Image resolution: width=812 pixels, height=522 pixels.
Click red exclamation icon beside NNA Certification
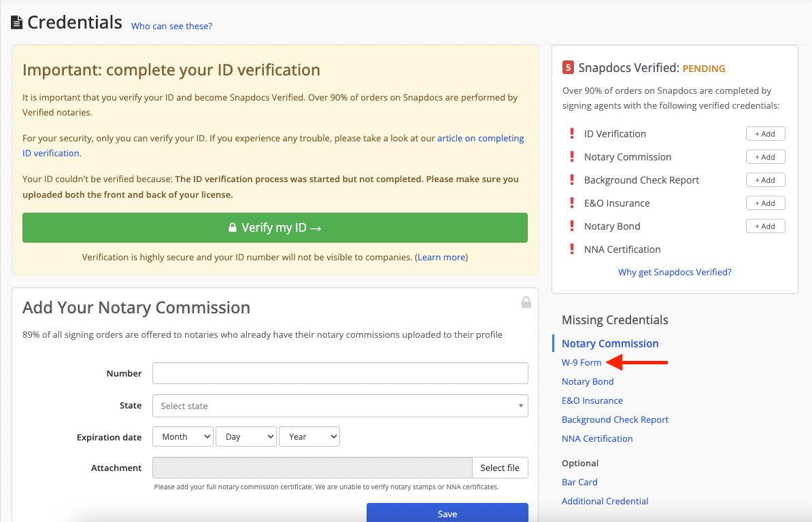click(572, 249)
